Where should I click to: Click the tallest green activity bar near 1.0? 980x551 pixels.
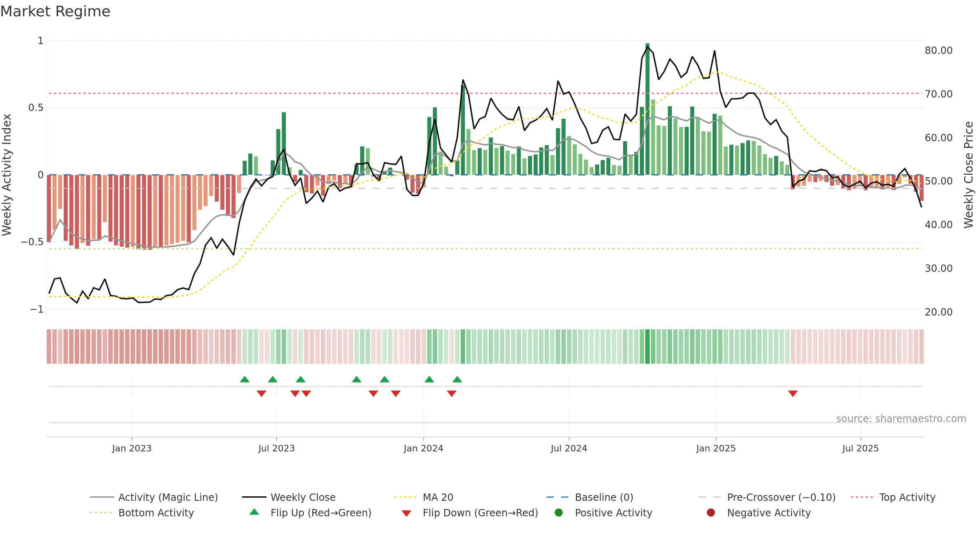(x=648, y=109)
